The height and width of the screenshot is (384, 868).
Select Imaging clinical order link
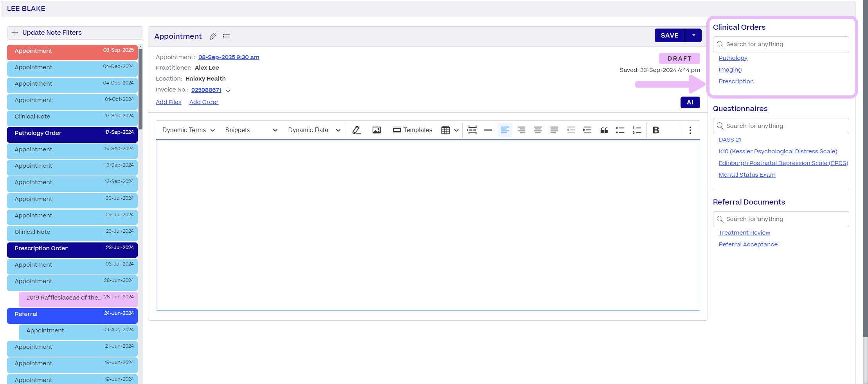(x=730, y=70)
